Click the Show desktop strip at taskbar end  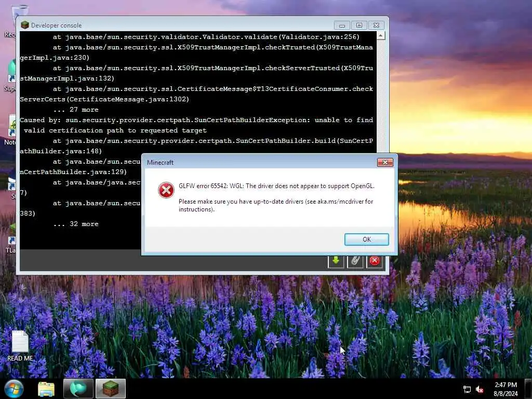click(528, 389)
